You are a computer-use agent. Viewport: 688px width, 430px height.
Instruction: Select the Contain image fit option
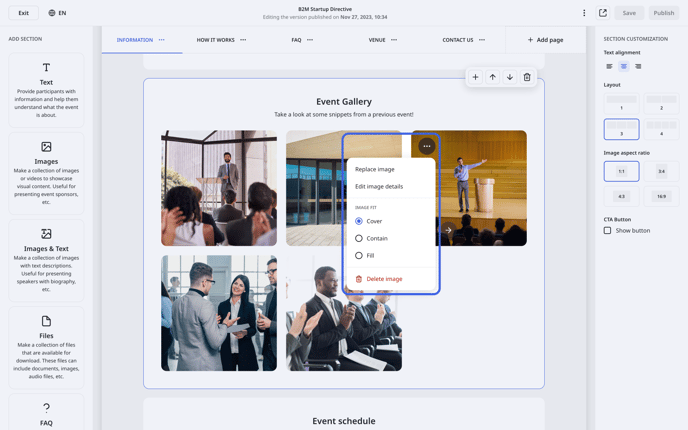358,238
